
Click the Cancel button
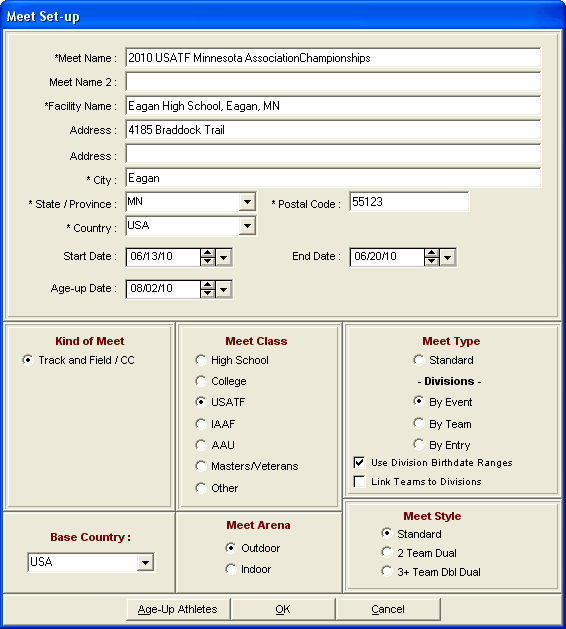click(388, 609)
